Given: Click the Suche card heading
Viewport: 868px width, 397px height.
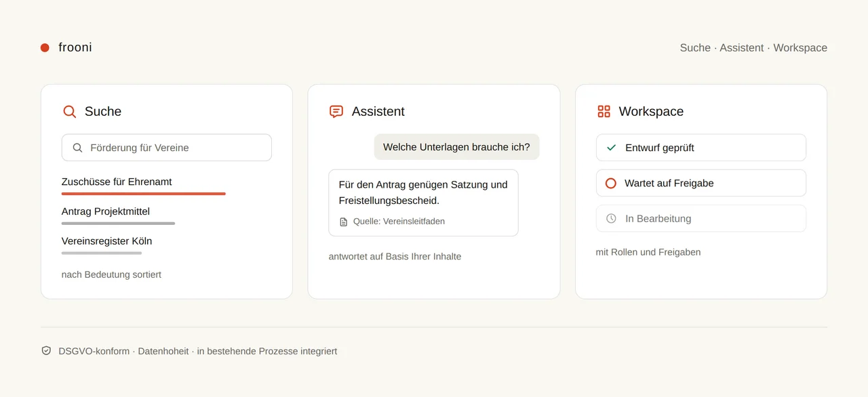Looking at the screenshot, I should tap(103, 112).
